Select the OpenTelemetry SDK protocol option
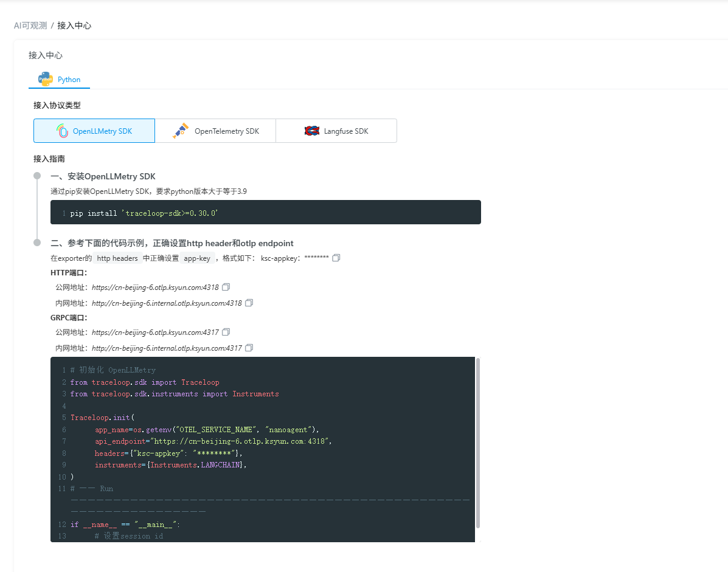The width and height of the screenshot is (728, 572). point(215,131)
